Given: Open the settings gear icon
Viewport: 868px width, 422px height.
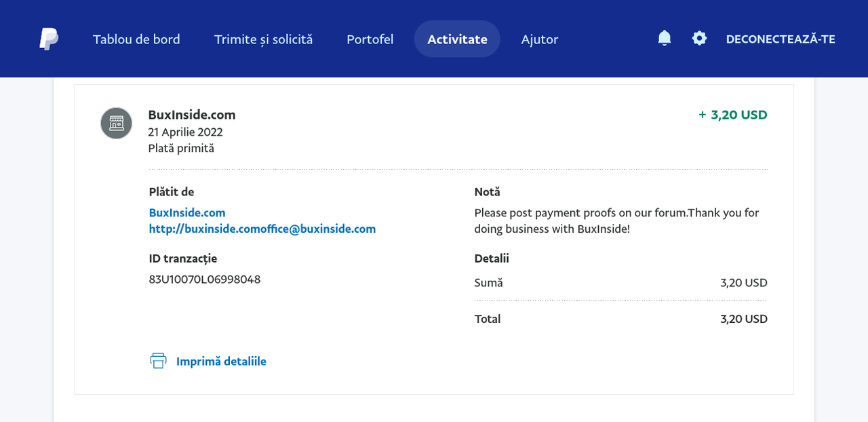Looking at the screenshot, I should (699, 38).
